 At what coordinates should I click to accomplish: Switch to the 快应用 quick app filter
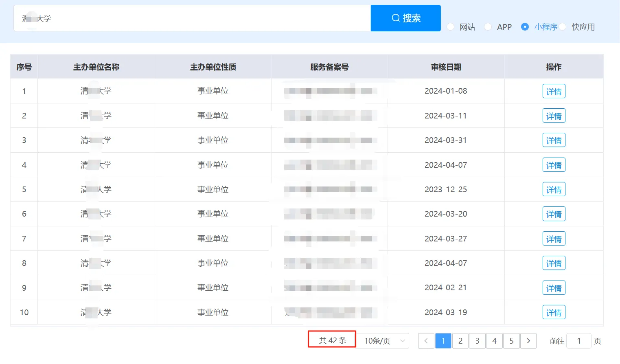click(563, 26)
